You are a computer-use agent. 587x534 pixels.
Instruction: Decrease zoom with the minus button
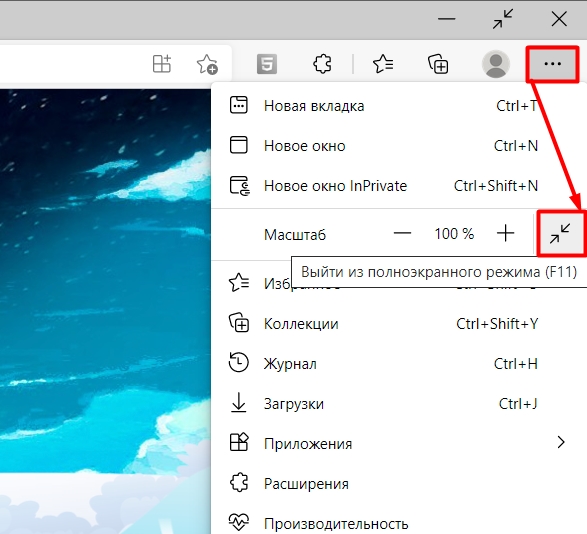click(402, 233)
